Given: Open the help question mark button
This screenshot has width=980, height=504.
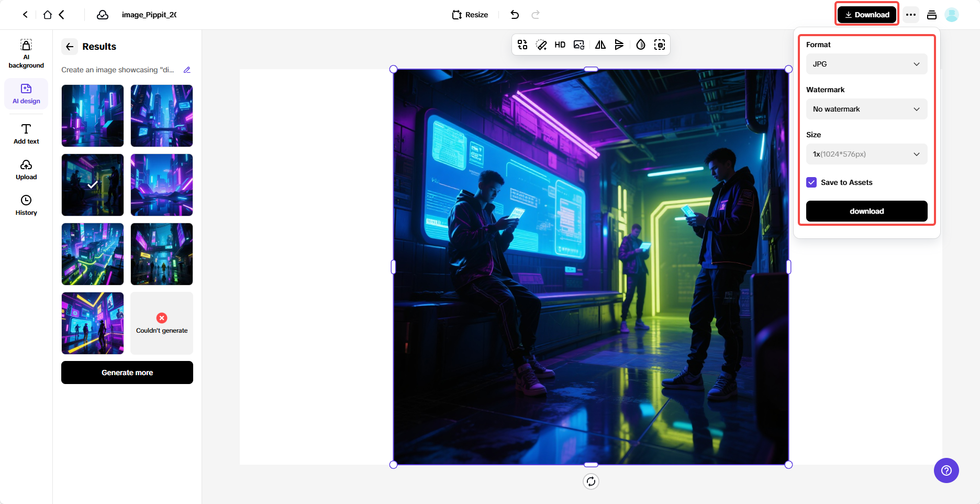Looking at the screenshot, I should pos(946,470).
